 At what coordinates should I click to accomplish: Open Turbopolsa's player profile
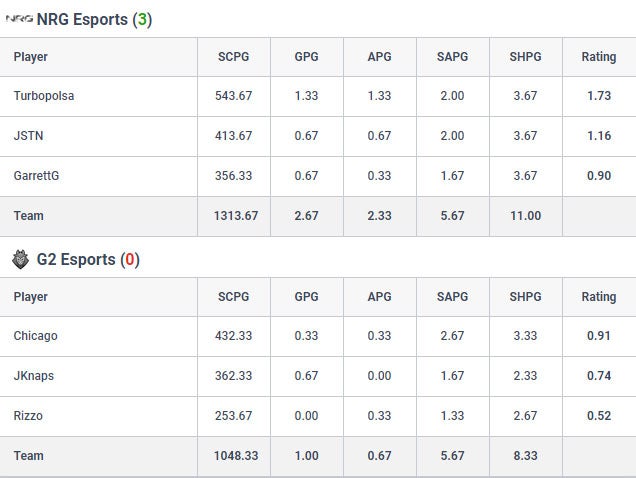[x=44, y=96]
